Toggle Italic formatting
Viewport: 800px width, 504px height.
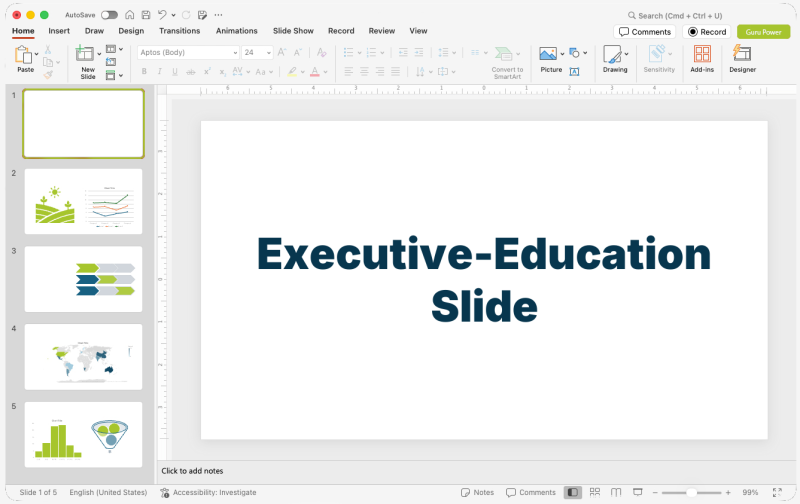160,72
